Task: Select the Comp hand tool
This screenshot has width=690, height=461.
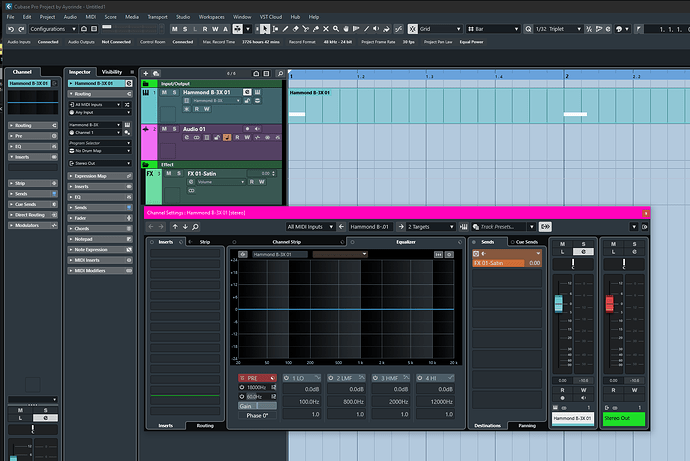Action: pyautogui.click(x=346, y=29)
